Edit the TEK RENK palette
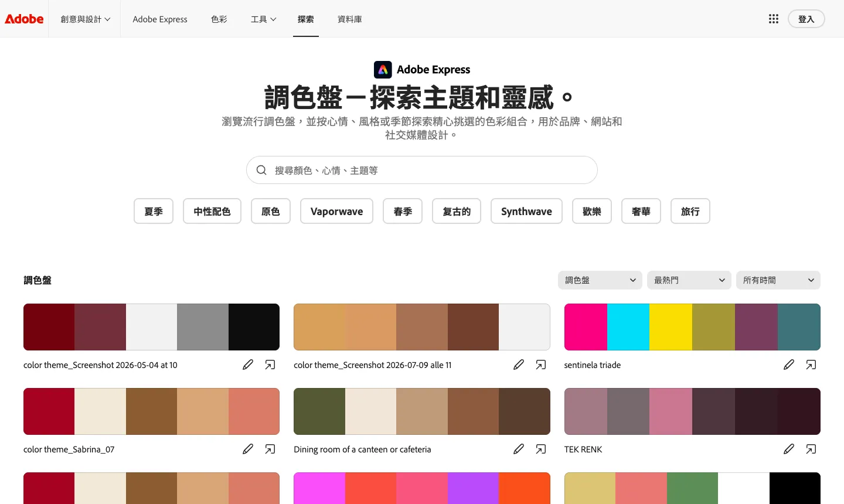This screenshot has width=844, height=504. click(789, 449)
